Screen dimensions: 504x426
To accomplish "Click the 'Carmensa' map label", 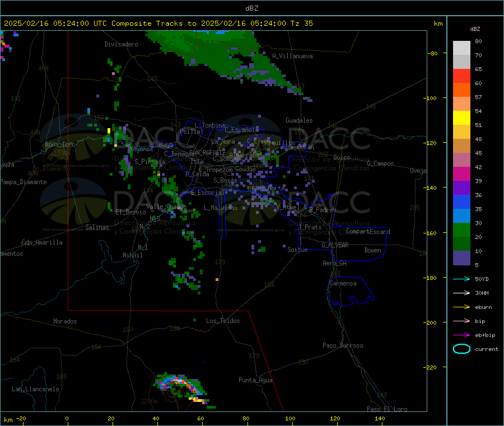I will click(343, 283).
